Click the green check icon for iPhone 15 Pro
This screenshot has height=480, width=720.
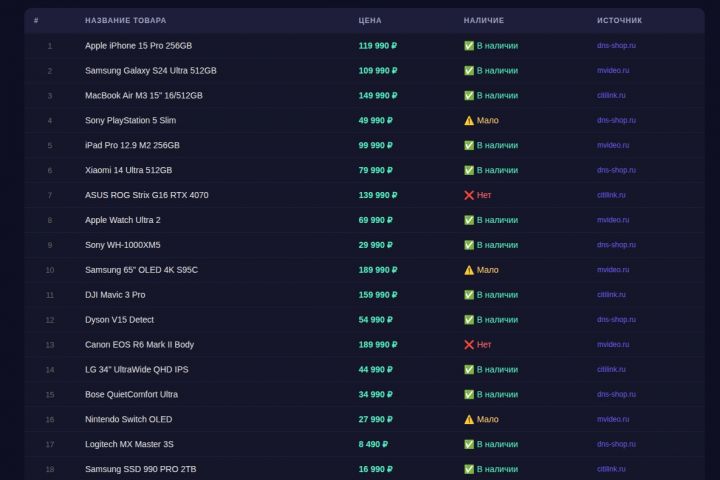469,45
